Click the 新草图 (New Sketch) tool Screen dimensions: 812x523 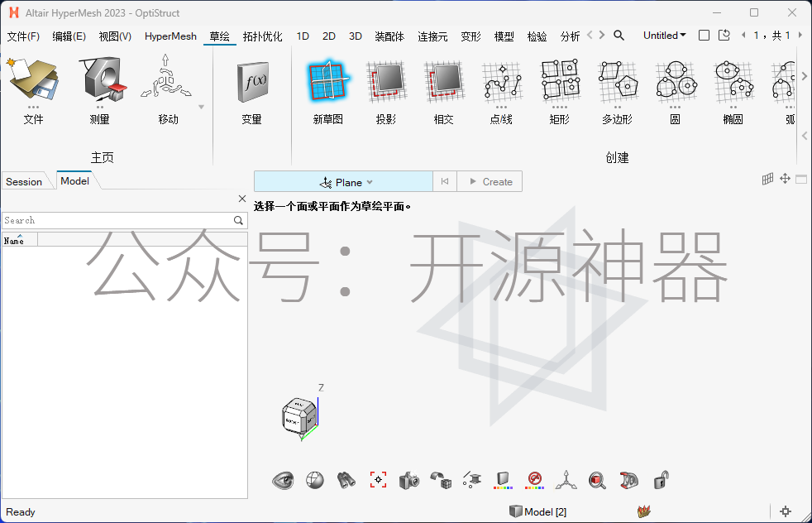[x=327, y=81]
